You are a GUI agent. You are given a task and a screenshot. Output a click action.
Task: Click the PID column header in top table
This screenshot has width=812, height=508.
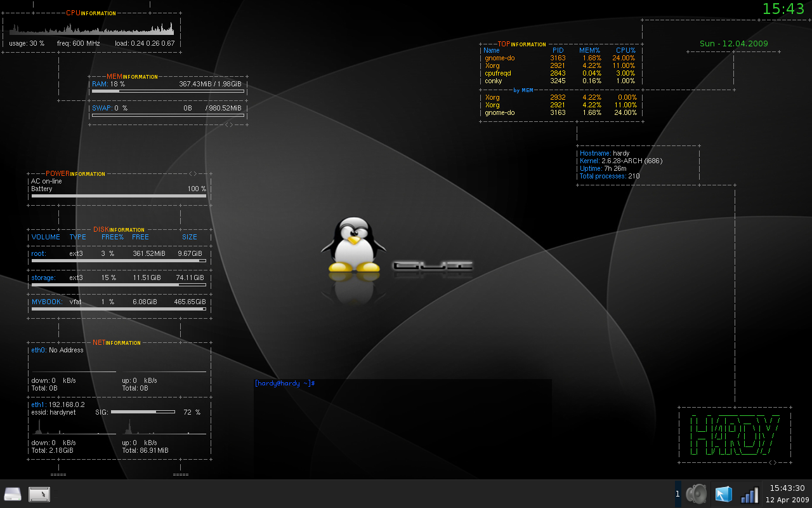click(x=558, y=50)
